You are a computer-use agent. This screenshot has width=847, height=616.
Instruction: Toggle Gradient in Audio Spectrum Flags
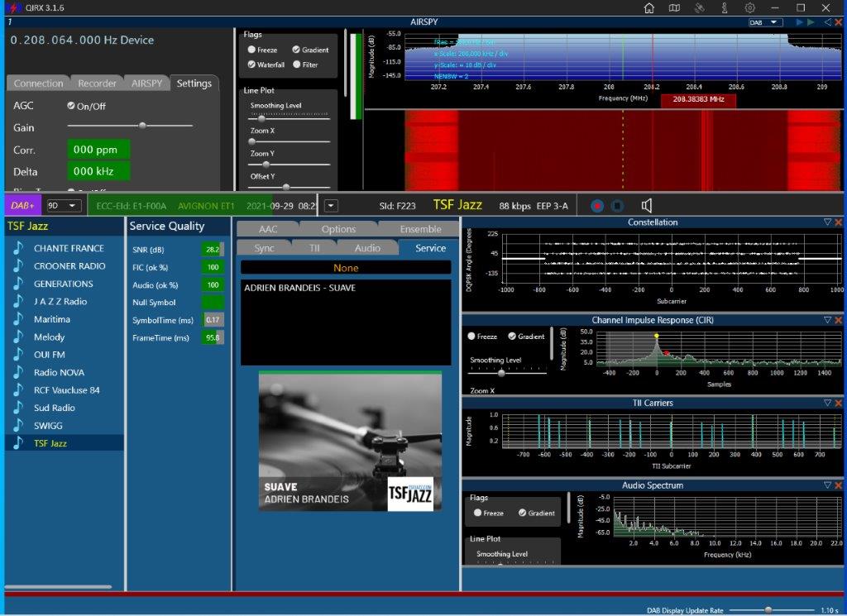[x=523, y=513]
